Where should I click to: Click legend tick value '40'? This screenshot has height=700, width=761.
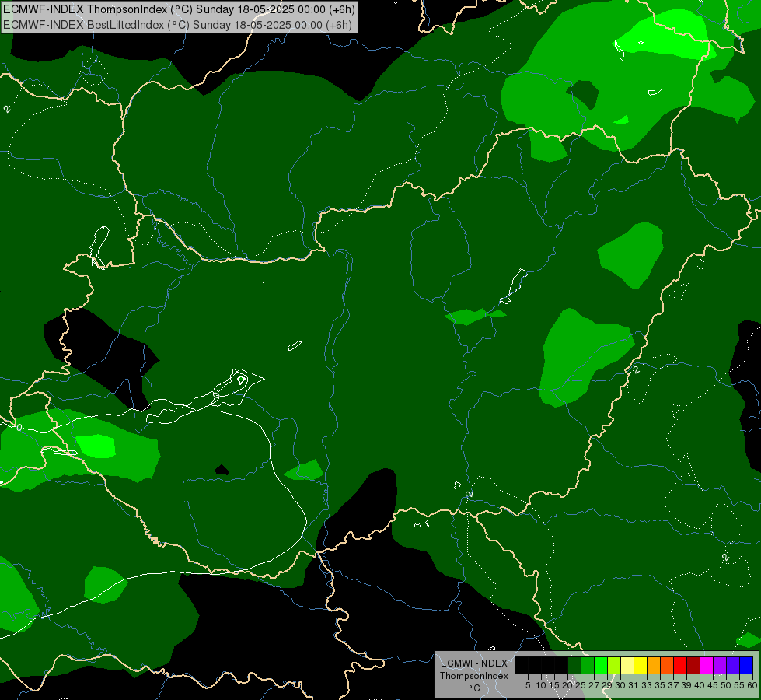point(700,685)
